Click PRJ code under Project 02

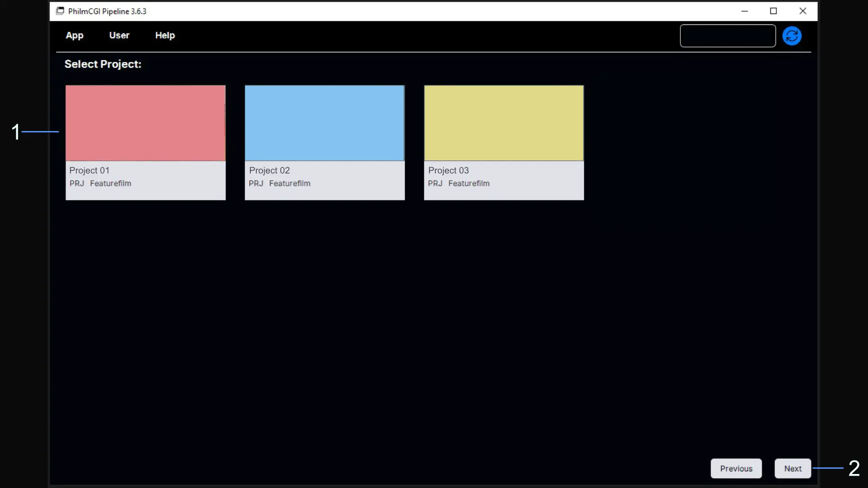pyautogui.click(x=256, y=183)
